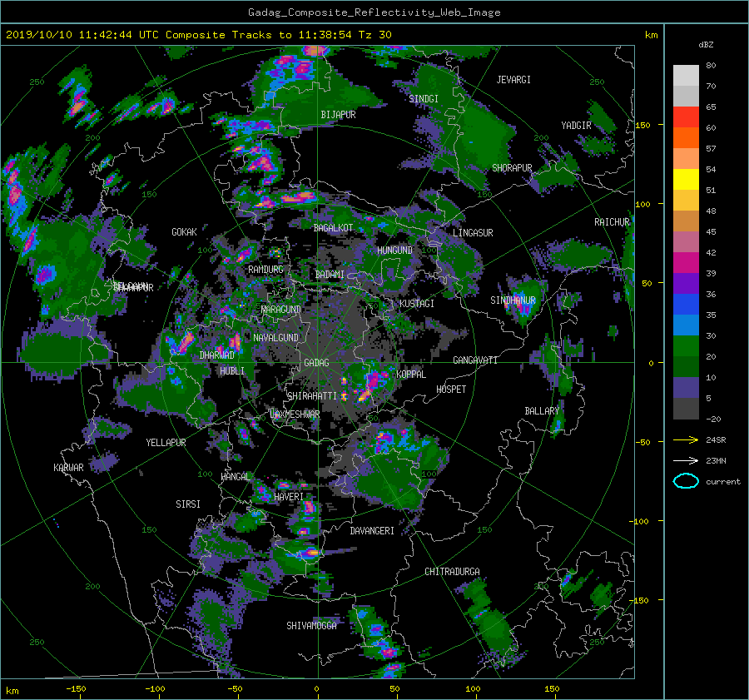This screenshot has height=700, width=749.
Task: Click the GADAG radar center label
Action: [316, 363]
